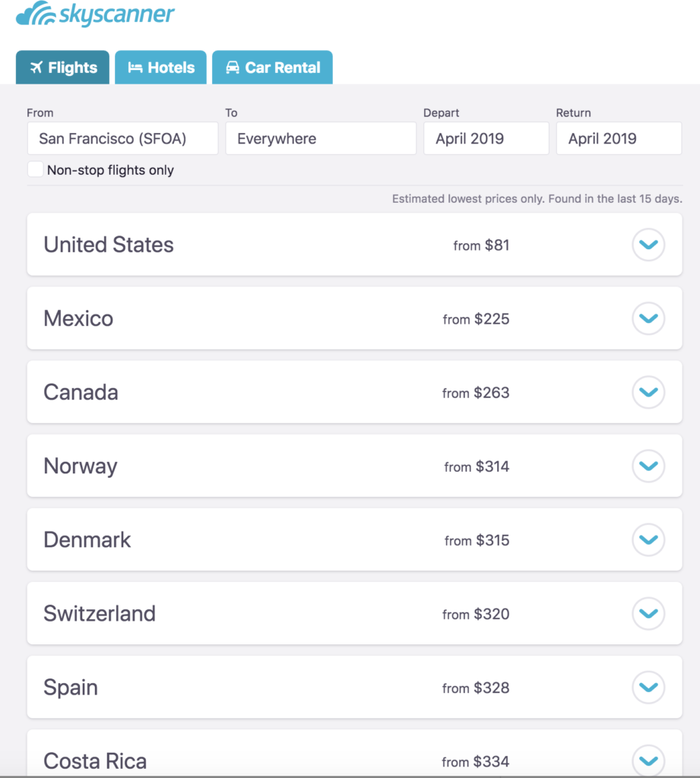Enable the Non-stop flights only checkbox
The width and height of the screenshot is (700, 778).
[x=36, y=169]
